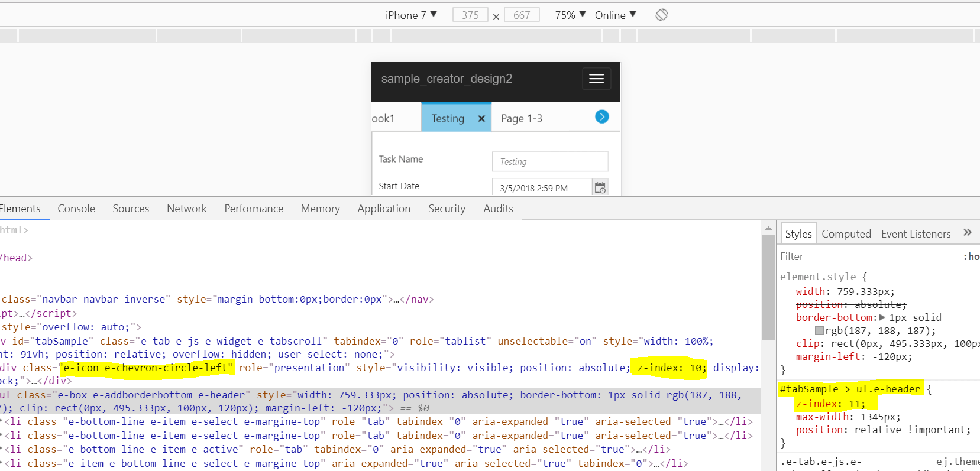The width and height of the screenshot is (980, 471).
Task: Open the ej.theme stylesheet link
Action: [x=958, y=462]
